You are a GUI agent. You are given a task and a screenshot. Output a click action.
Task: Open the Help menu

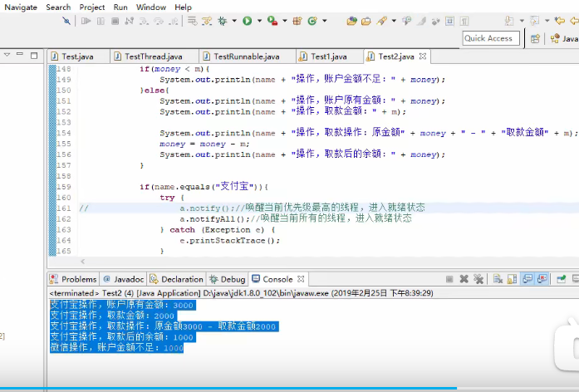(183, 7)
